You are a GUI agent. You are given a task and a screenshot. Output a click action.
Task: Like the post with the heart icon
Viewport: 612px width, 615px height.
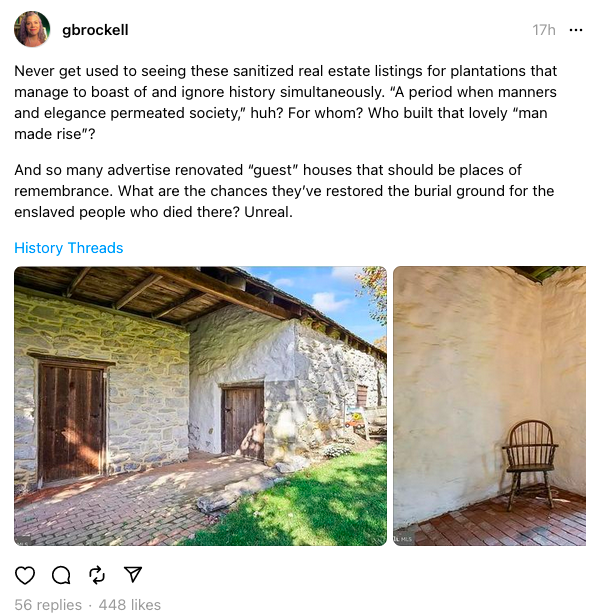click(x=25, y=574)
